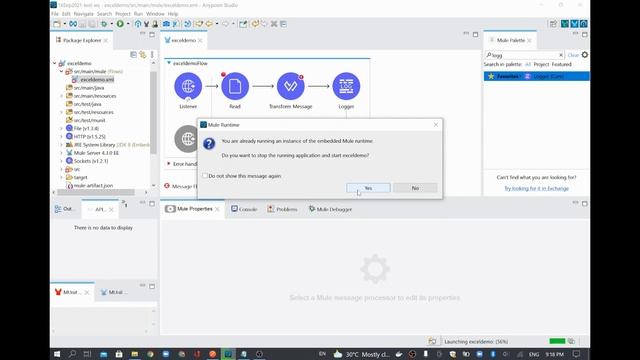Expand the HTTP [v1.5.25] library node
640x360 pixels.
point(62,137)
